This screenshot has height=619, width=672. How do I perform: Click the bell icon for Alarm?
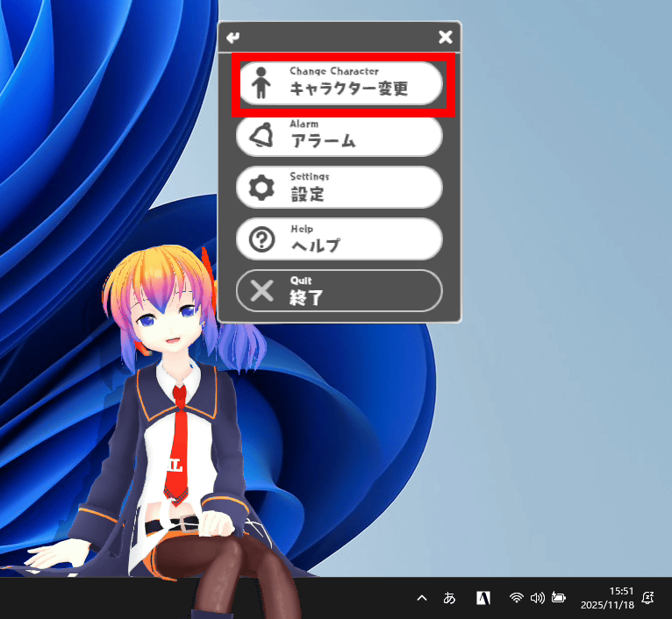click(x=261, y=135)
